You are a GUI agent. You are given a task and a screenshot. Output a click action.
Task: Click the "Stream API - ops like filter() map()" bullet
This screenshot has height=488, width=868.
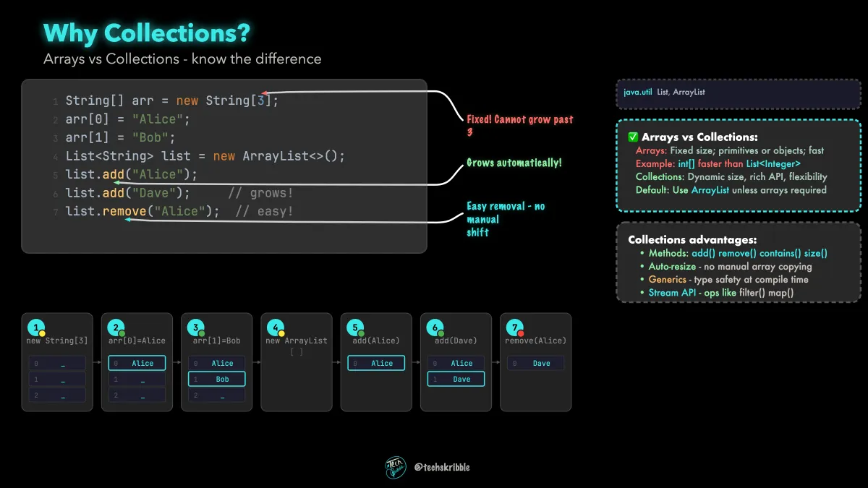coord(720,292)
